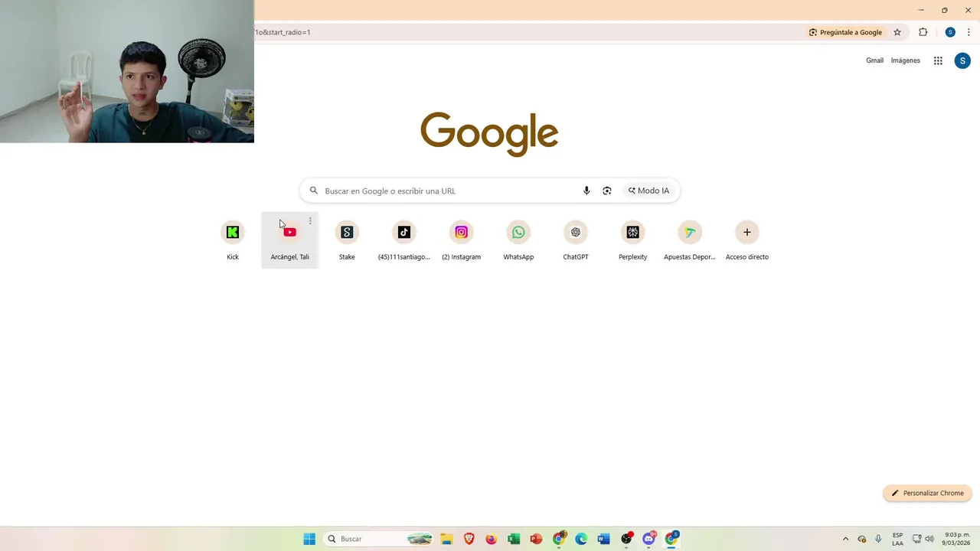Open Discord from the taskbar
This screenshot has height=551, width=980.
coord(648,539)
